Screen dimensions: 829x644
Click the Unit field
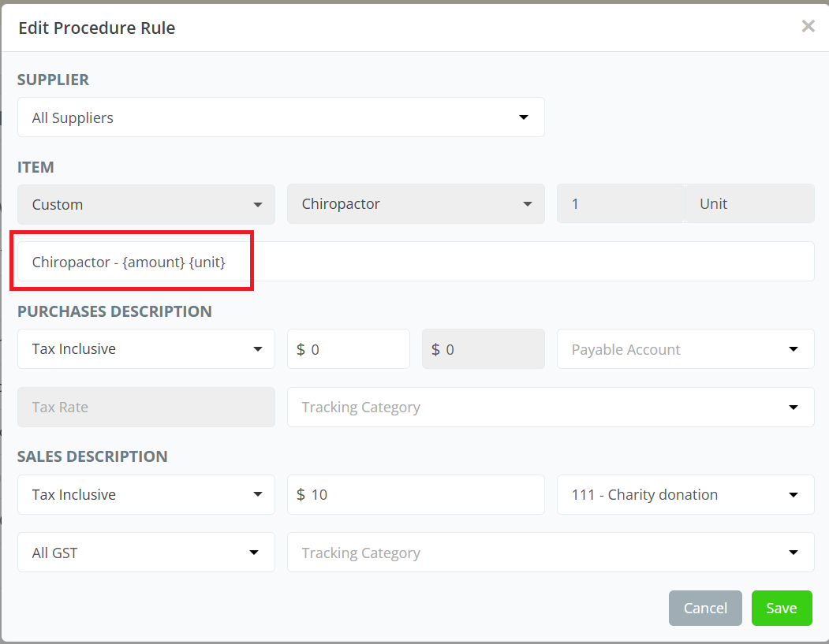[749, 204]
